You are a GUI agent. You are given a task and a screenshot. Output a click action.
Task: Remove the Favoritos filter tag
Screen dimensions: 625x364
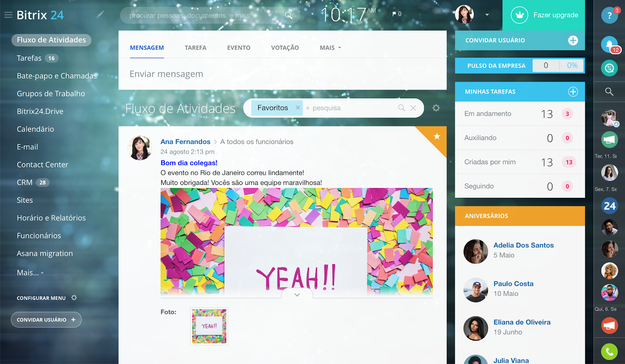click(x=298, y=108)
